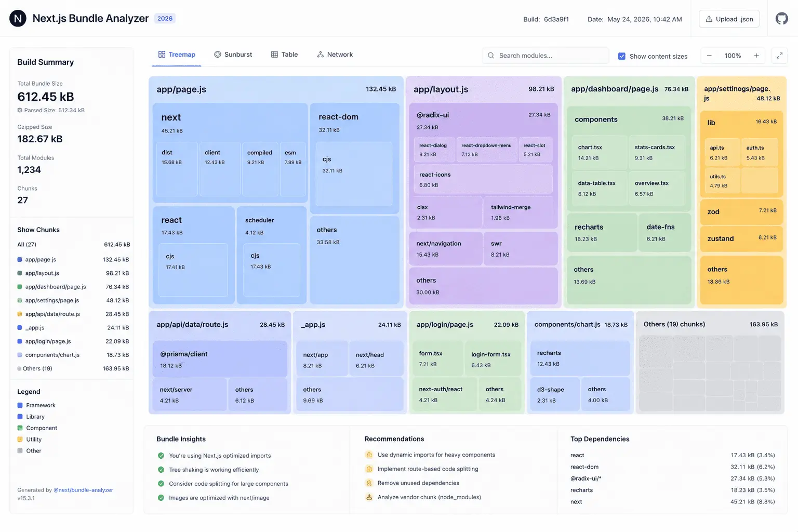Click the next/head 6.21 kB block
798x532 pixels.
click(376, 360)
